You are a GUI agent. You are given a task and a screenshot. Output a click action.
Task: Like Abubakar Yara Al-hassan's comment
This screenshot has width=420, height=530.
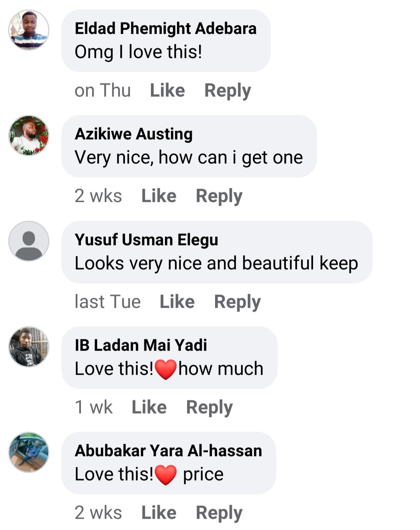click(x=159, y=513)
